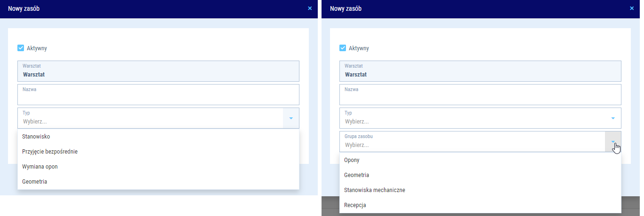Open the Typ dropdown arrow in right dialog
Image resolution: width=644 pixels, height=216 pixels.
pyautogui.click(x=613, y=118)
